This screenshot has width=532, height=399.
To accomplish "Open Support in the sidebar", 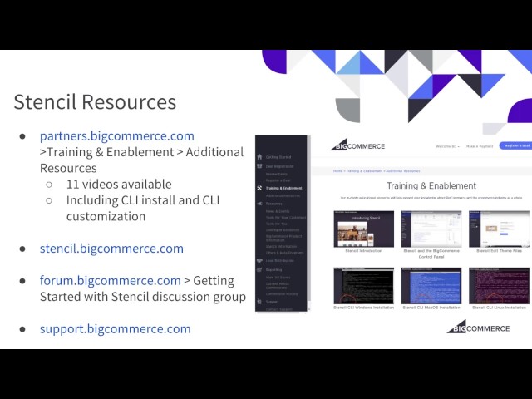I will click(x=272, y=302).
